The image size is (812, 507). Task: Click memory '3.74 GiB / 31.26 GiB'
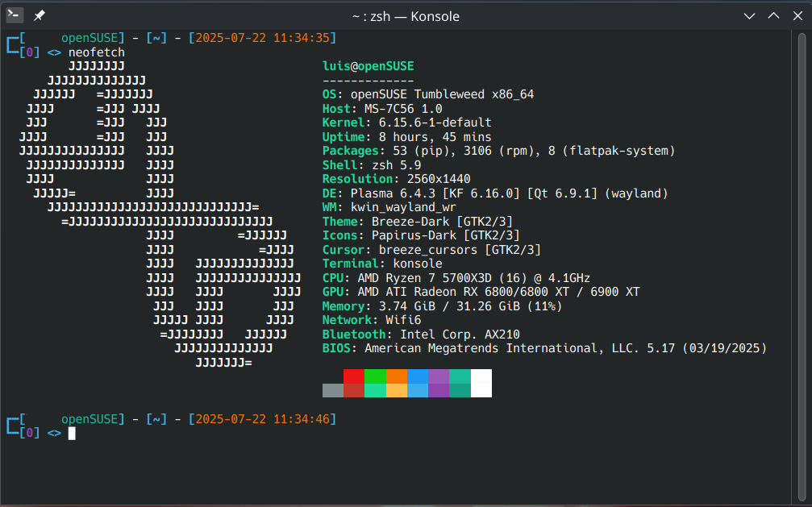(x=449, y=306)
